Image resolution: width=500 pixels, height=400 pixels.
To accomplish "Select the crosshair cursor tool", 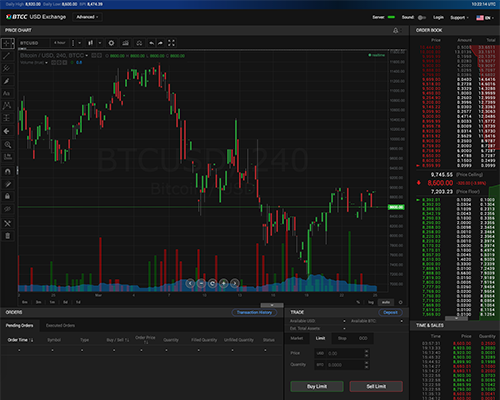I will pos(6,43).
